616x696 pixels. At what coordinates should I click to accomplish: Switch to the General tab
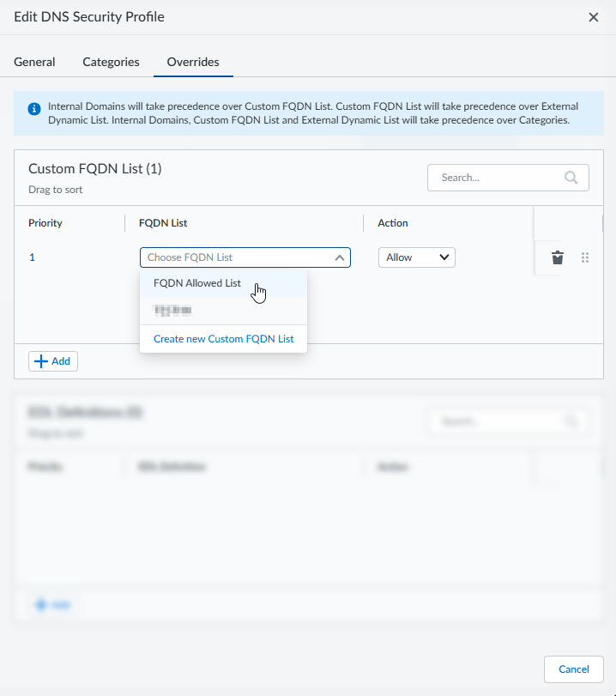pos(34,62)
